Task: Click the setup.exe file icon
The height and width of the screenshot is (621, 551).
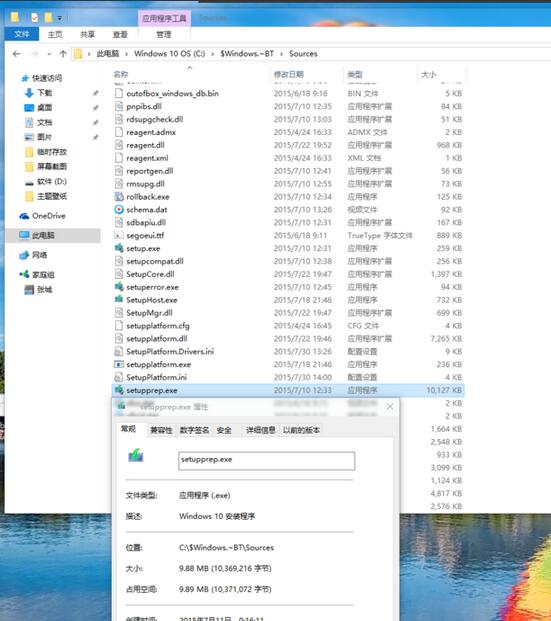Action: click(118, 248)
